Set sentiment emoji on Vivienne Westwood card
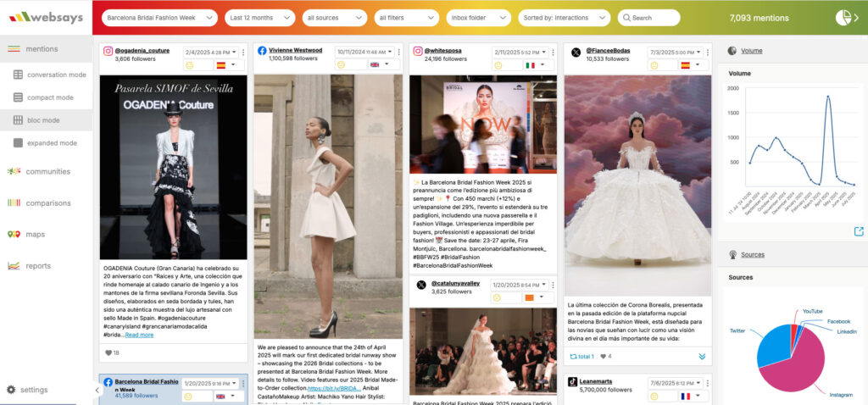This screenshot has width=868, height=405. coord(341,64)
